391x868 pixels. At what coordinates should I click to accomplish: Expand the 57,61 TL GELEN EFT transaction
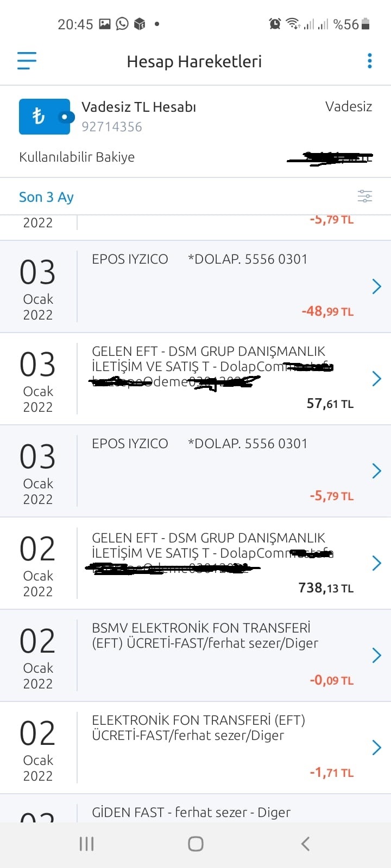[x=195, y=379]
